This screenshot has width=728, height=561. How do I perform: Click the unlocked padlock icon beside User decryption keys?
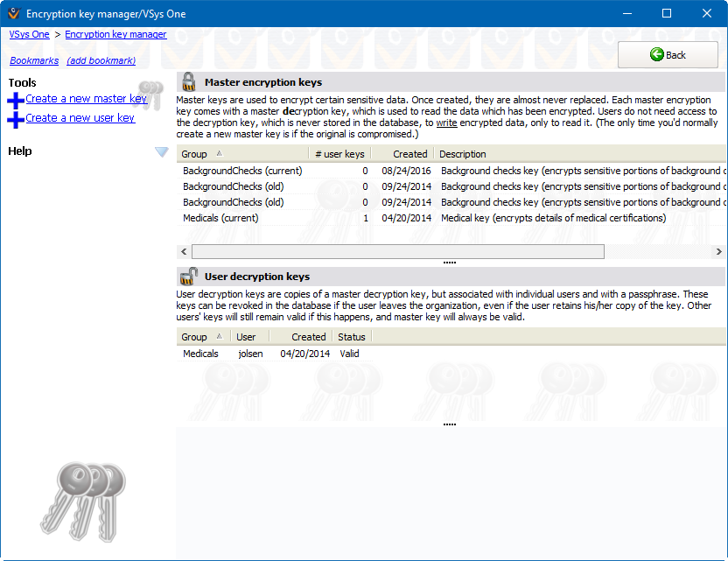(x=188, y=277)
